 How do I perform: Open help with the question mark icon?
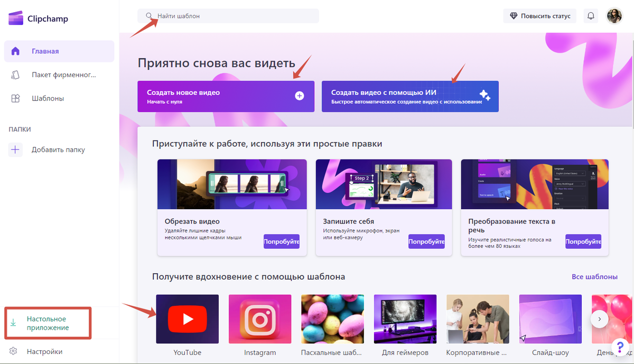click(x=619, y=347)
